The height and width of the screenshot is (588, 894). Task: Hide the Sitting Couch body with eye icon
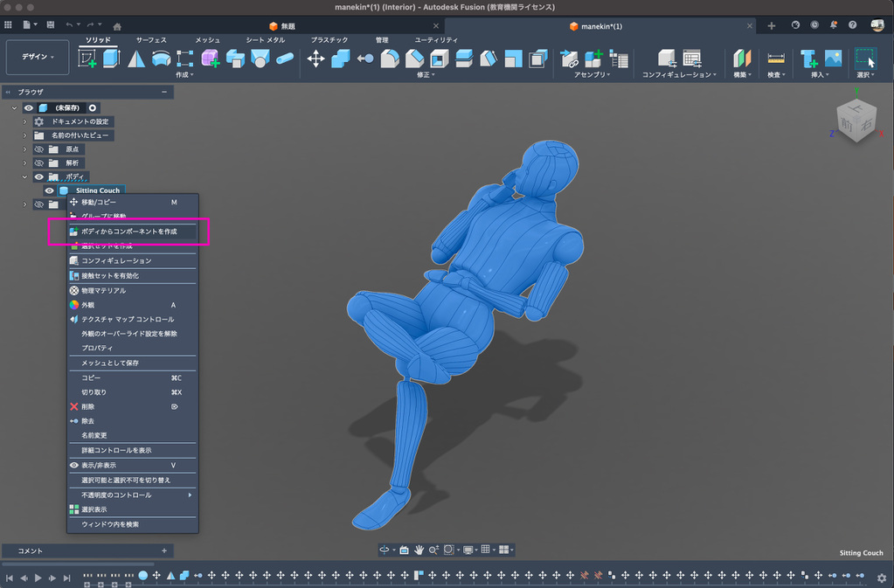click(x=50, y=190)
